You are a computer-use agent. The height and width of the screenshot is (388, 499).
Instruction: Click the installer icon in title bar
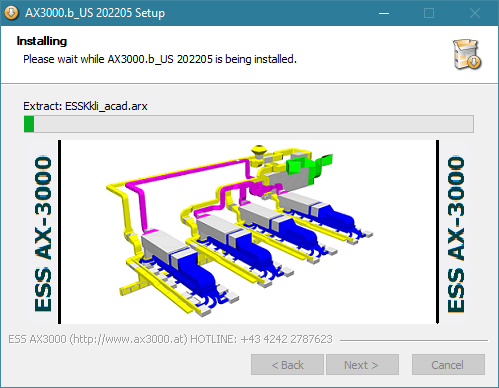coord(11,13)
